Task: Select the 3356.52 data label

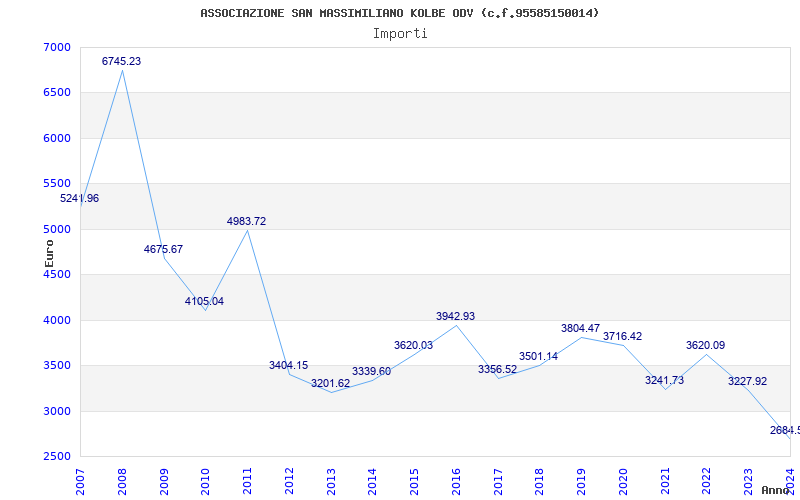Action: coord(497,369)
